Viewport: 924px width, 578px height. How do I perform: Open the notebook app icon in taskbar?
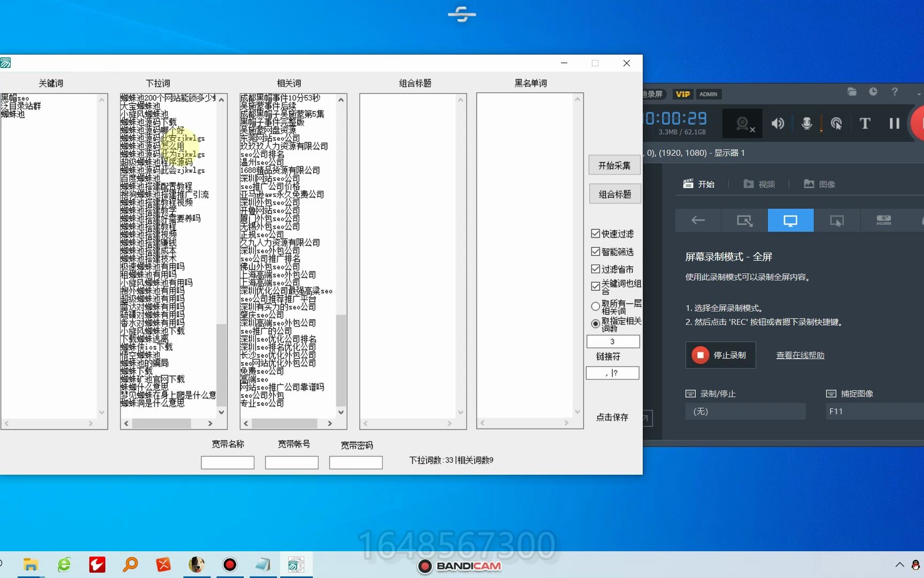click(x=263, y=565)
